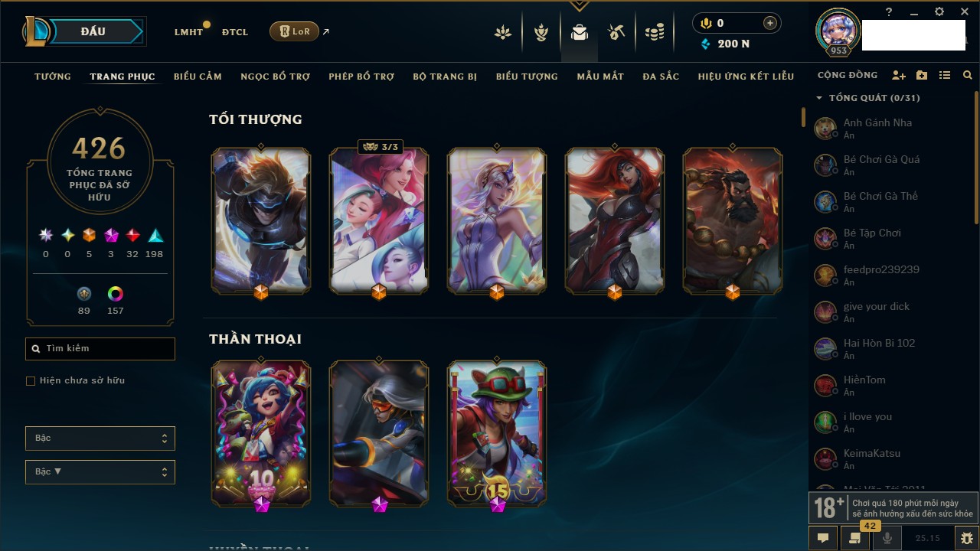Click the friends list search icon
980x551 pixels.
click(968, 76)
